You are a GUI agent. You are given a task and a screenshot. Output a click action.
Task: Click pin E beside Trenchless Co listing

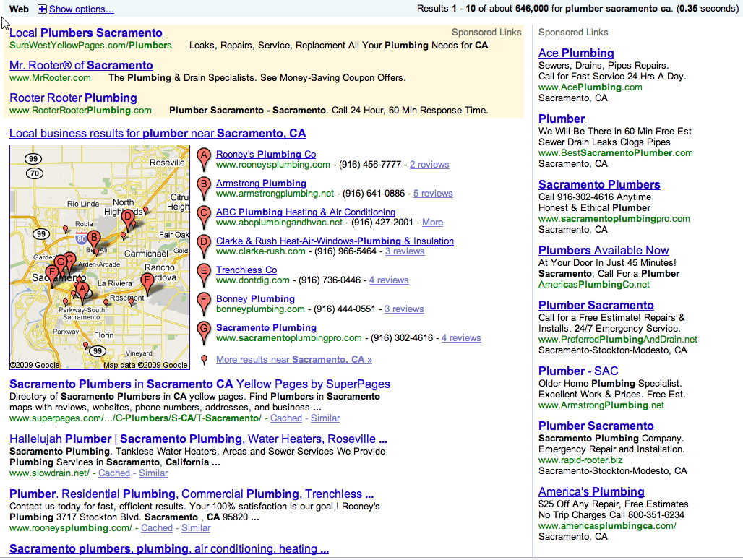click(x=204, y=275)
